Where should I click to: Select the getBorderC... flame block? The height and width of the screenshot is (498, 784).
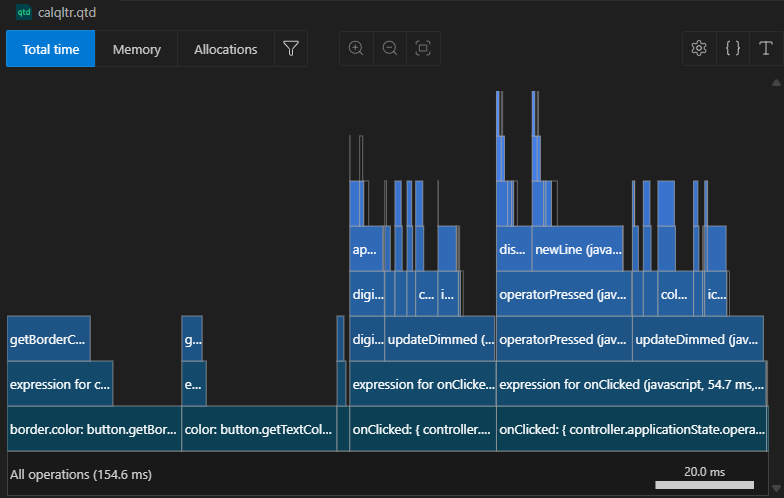[48, 339]
